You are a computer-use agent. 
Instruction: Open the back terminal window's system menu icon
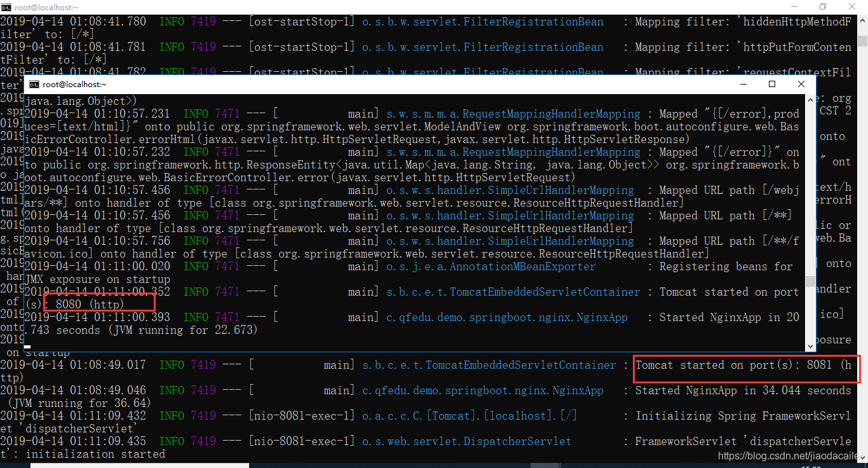pyautogui.click(x=6, y=7)
